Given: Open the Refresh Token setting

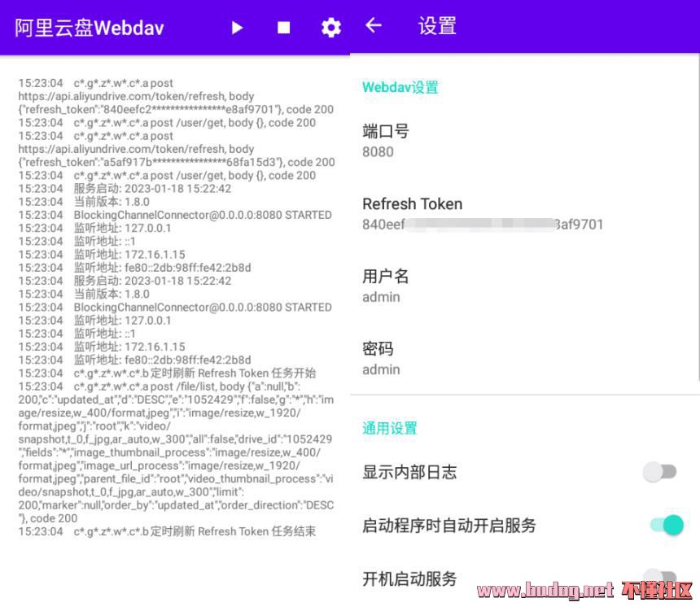Looking at the screenshot, I should coord(524,214).
